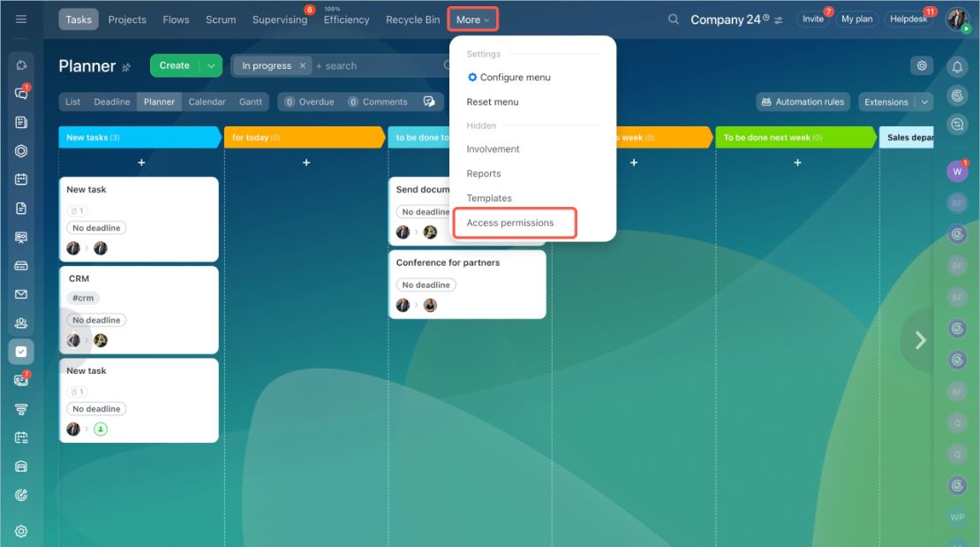Select Involvement in the More menu
Screen dimensions: 980x547
pyautogui.click(x=493, y=149)
